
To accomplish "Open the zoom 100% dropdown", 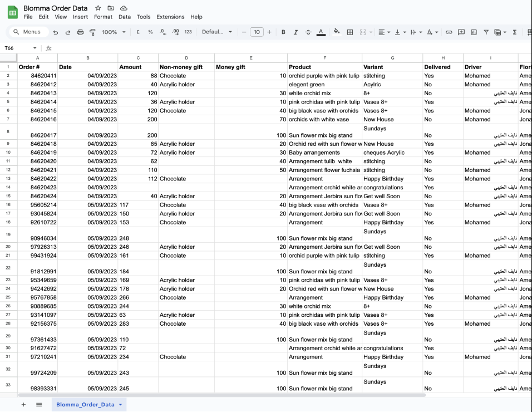I will coord(113,32).
